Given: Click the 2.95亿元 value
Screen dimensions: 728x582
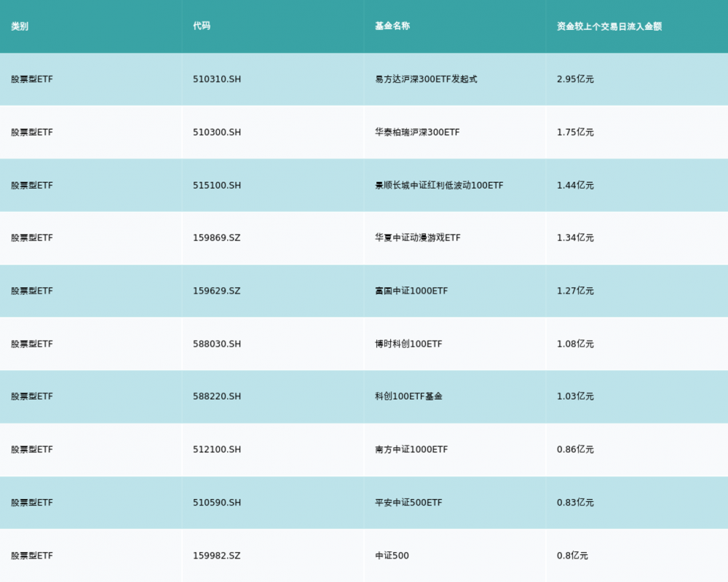Looking at the screenshot, I should coord(575,79).
